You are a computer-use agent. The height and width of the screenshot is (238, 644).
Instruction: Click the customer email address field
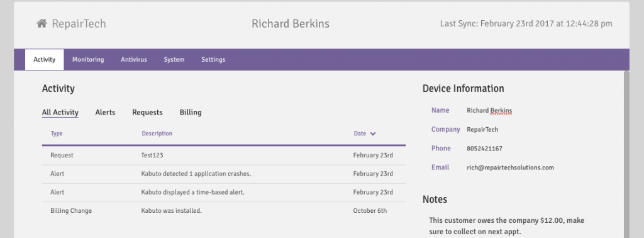click(510, 167)
